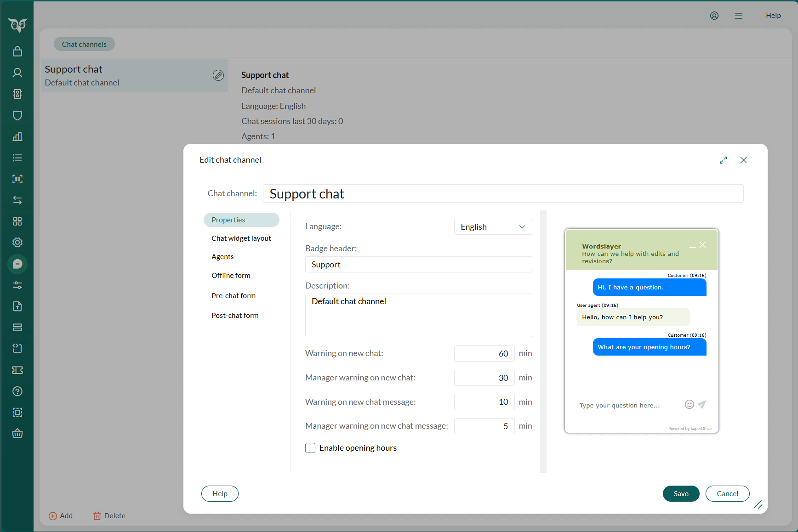Viewport: 798px width, 532px height.
Task: Click the shopping basket icon in sidebar
Action: point(17,433)
